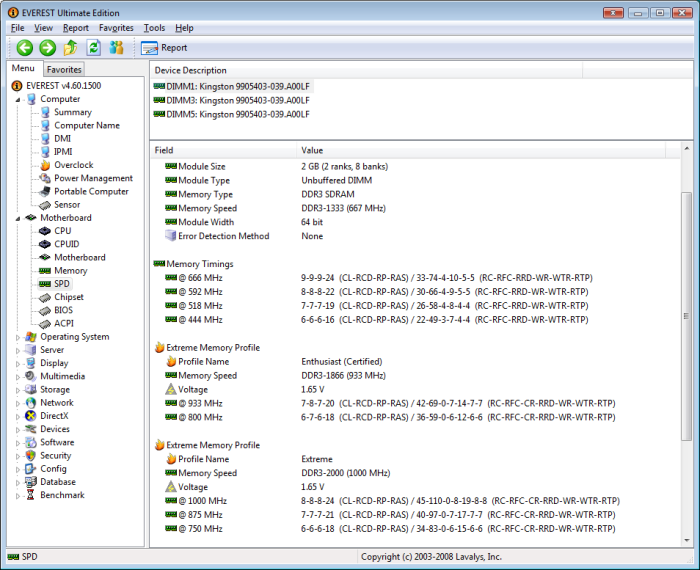The image size is (700, 570).
Task: Click the details vertical scrollbar thumb
Action: point(687,316)
